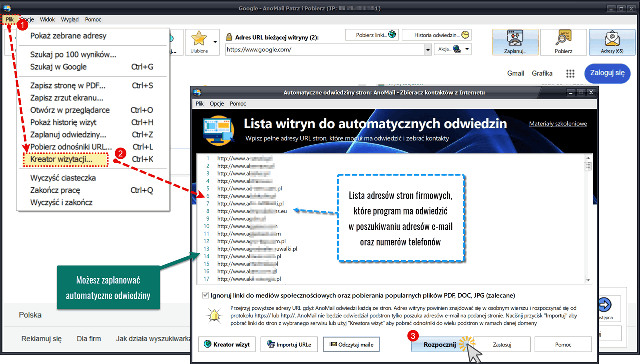This screenshot has width=640, height=364.
Task: Click the Rozpocznij button
Action: tap(439, 344)
